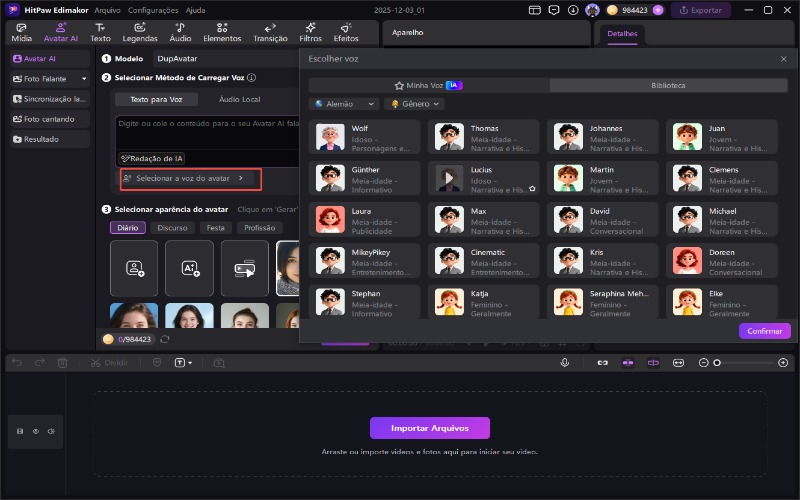Expand Selecionar a voz do avatar
The width and height of the screenshot is (800, 500).
coord(190,178)
